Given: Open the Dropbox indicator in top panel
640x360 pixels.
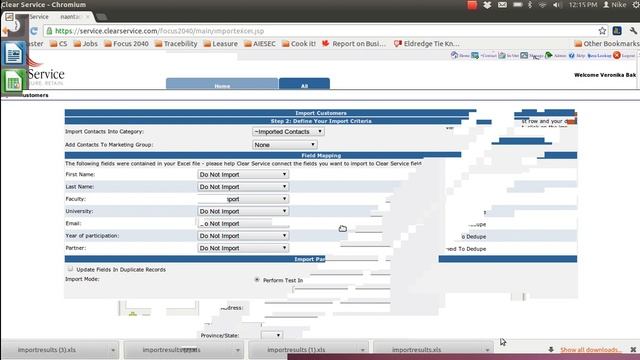Looking at the screenshot, I should (487, 5).
